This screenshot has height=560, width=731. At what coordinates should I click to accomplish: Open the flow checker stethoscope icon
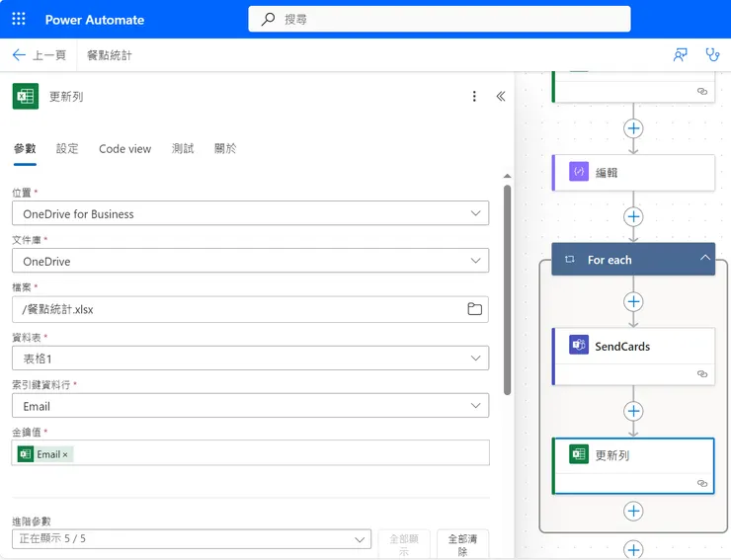pyautogui.click(x=712, y=55)
